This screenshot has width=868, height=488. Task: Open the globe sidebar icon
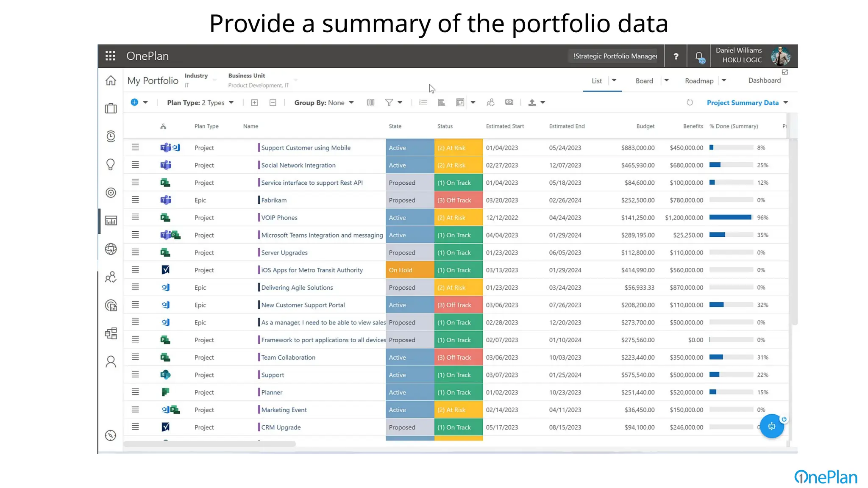111,249
